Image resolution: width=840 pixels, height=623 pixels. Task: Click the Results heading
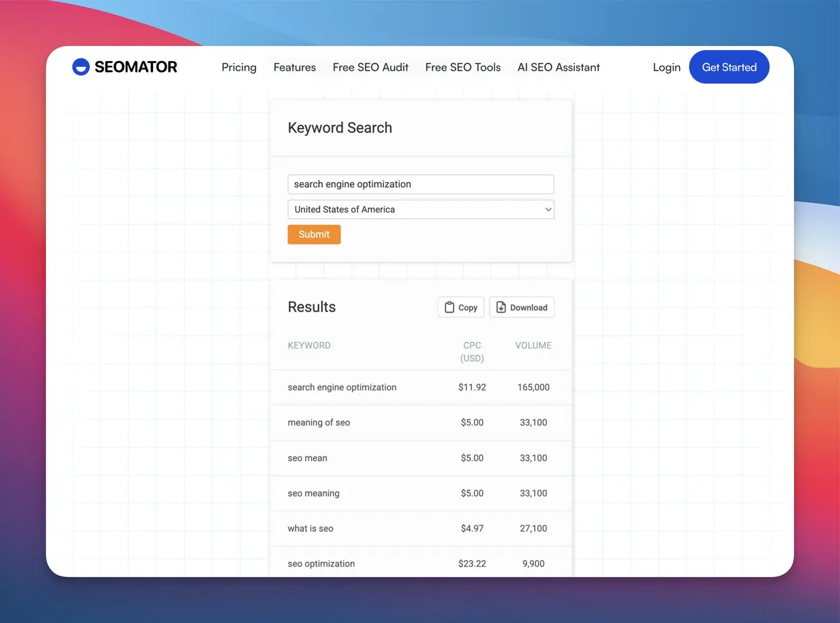312,307
